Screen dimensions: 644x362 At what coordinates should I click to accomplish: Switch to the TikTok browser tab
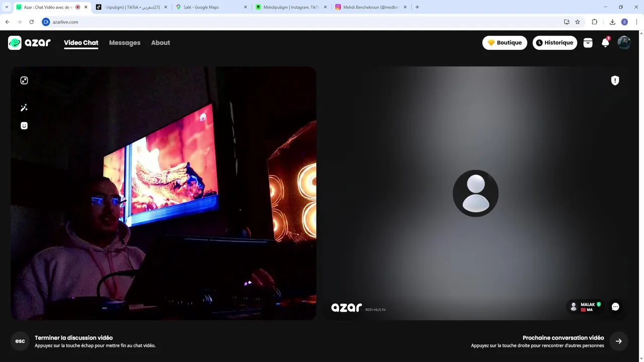pos(132,7)
